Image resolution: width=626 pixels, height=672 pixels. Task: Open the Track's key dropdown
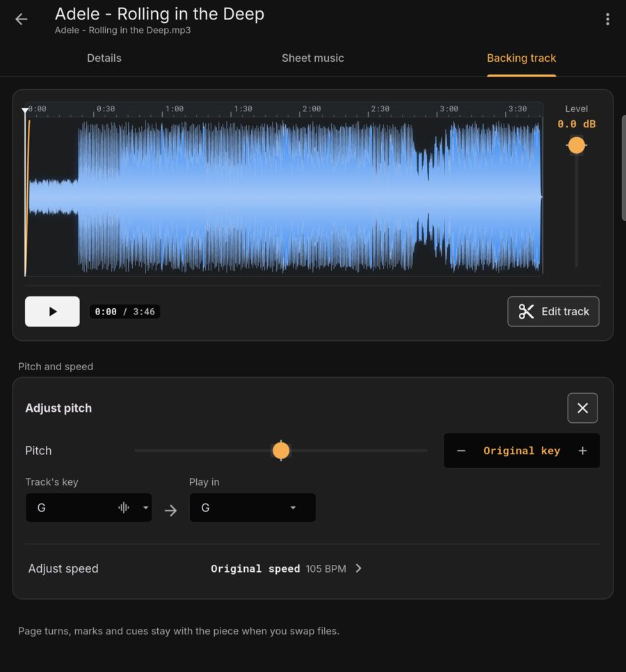pyautogui.click(x=89, y=508)
